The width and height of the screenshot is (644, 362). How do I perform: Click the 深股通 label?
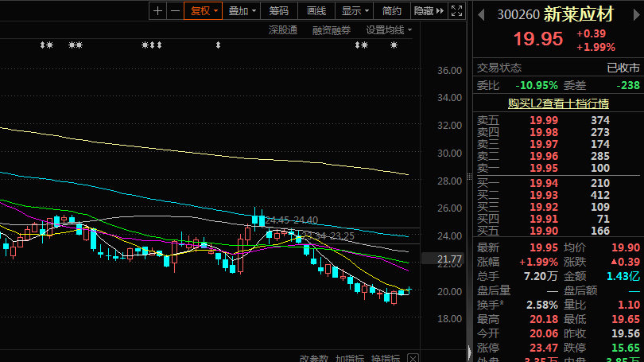pyautogui.click(x=282, y=30)
